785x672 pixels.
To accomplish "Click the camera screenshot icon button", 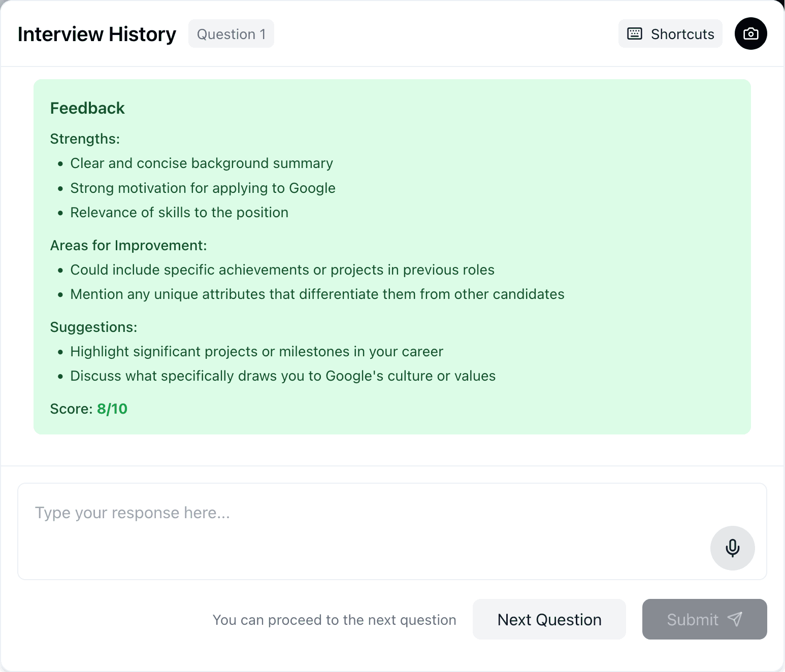I will 750,33.
